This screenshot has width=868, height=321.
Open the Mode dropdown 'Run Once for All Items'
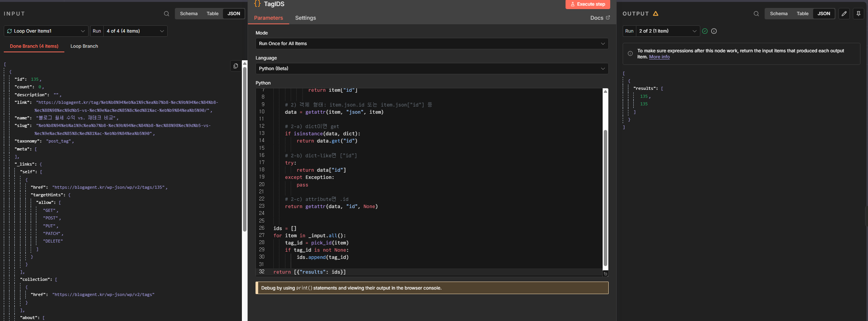pyautogui.click(x=432, y=44)
